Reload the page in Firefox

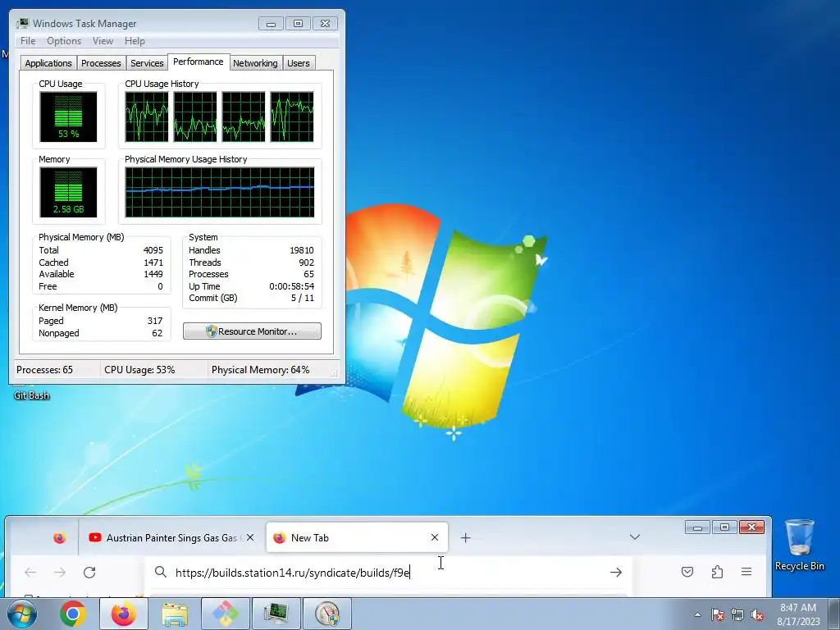[89, 572]
